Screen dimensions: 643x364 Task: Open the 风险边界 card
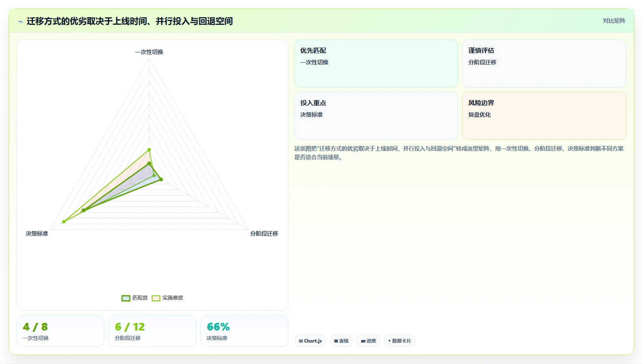tap(544, 116)
